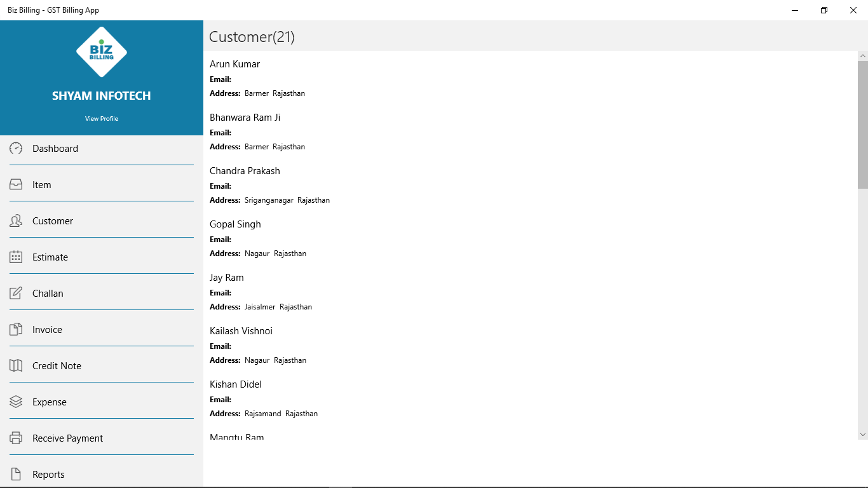Restore down the Biz Billing window
868x488 pixels.
(824, 10)
